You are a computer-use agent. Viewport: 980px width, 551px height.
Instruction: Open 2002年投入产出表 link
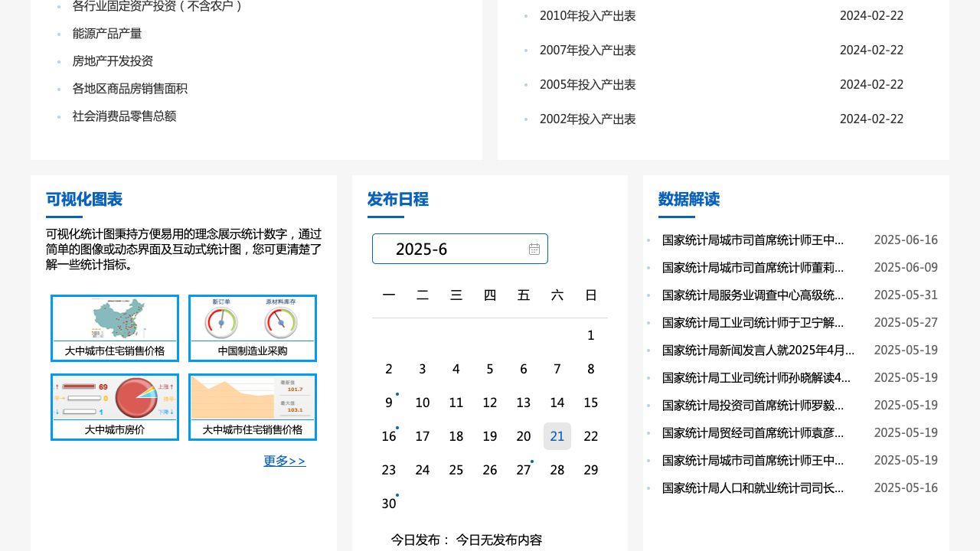[587, 119]
